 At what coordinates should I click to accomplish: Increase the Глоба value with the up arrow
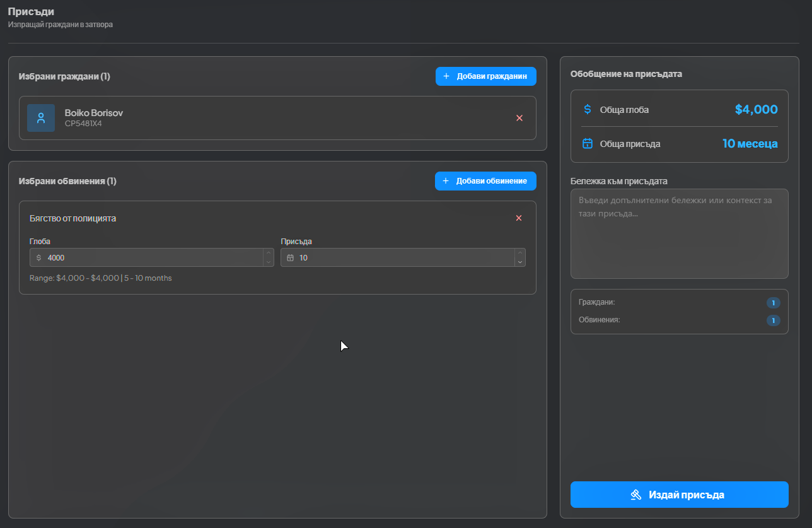coord(269,253)
